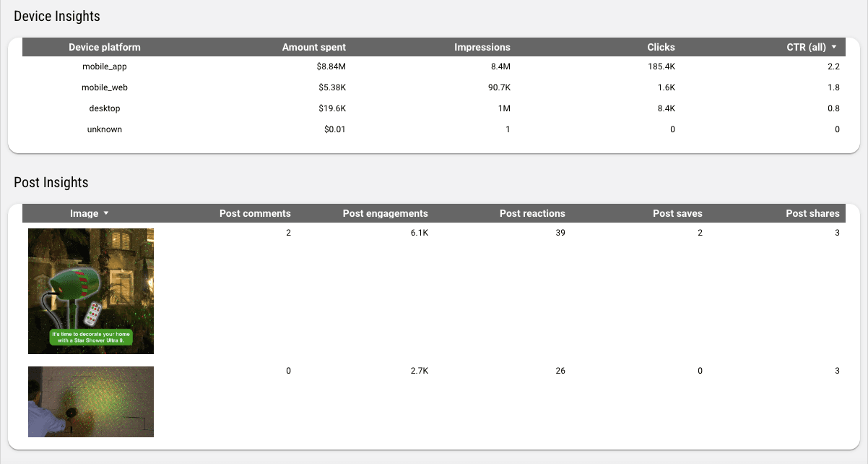Viewport: 868px width, 464px height.
Task: Click the CTR (all) sort arrow
Action: tap(834, 47)
